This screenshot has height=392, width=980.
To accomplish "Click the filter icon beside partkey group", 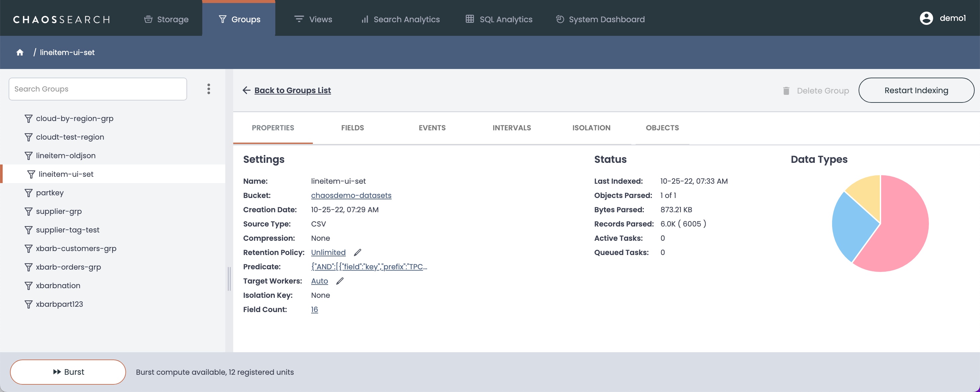I will pyautogui.click(x=29, y=193).
